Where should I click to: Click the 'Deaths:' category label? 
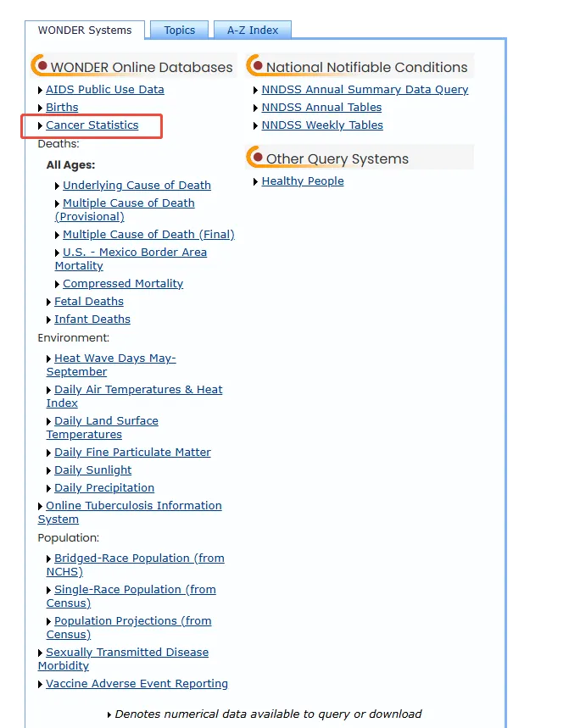pyautogui.click(x=59, y=144)
